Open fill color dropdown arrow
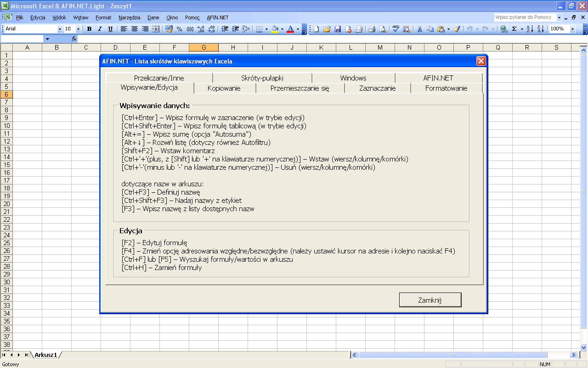 click(x=282, y=29)
